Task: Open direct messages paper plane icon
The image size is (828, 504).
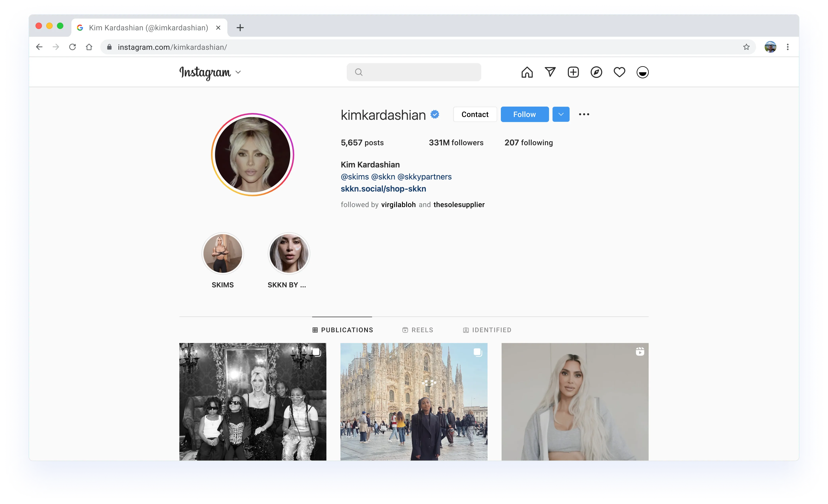Action: click(x=550, y=72)
